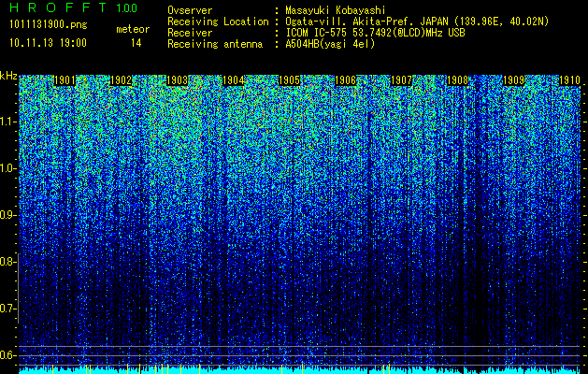This screenshot has width=588, height=374.
Task: Click the HROFFT title text
Action: click(59, 7)
